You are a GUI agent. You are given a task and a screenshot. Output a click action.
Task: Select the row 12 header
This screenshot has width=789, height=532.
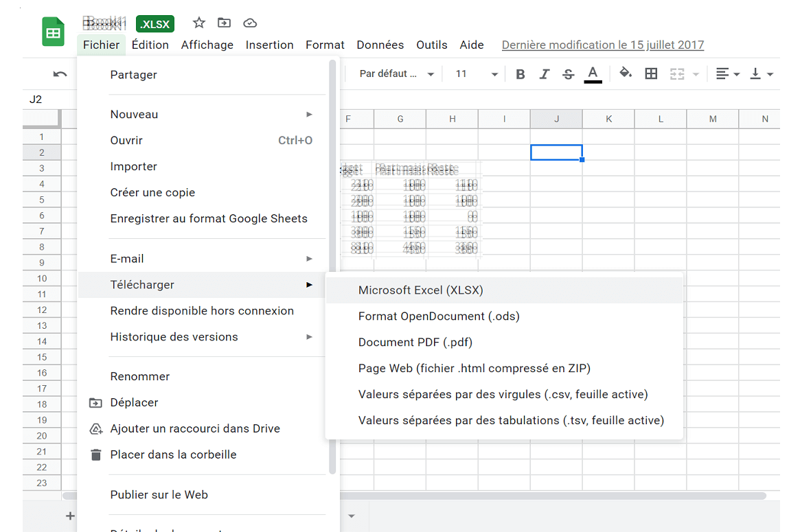[x=42, y=310]
